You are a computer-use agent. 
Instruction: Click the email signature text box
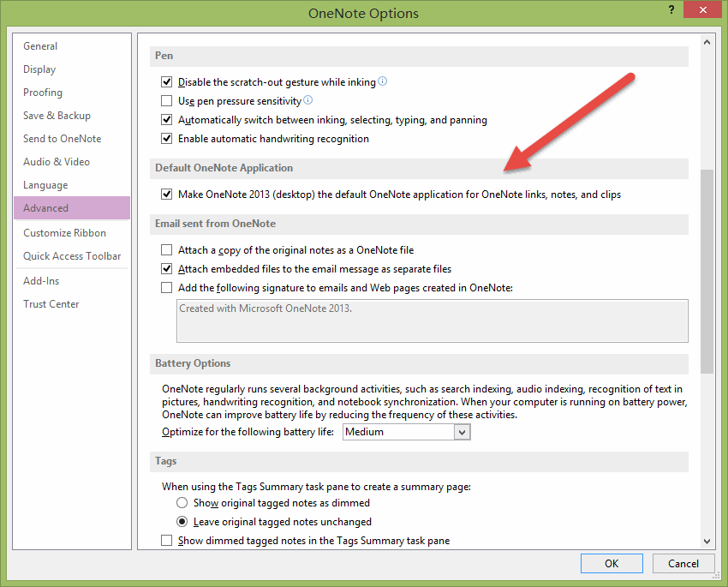point(433,320)
